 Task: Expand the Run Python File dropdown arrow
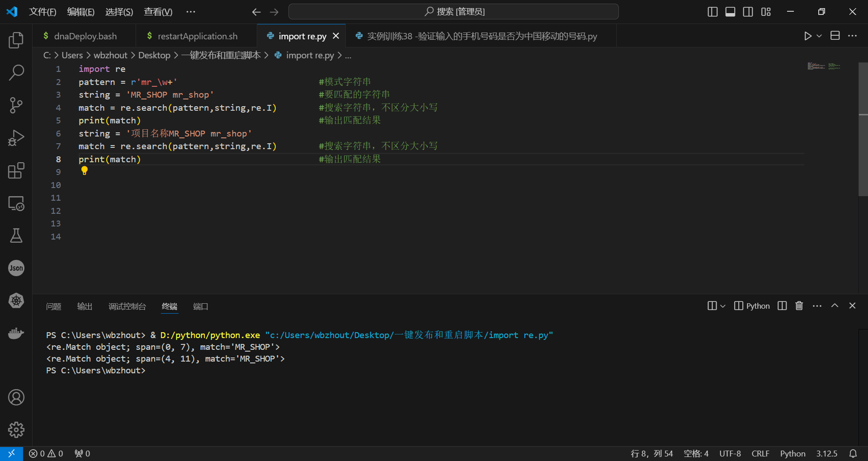[819, 36]
